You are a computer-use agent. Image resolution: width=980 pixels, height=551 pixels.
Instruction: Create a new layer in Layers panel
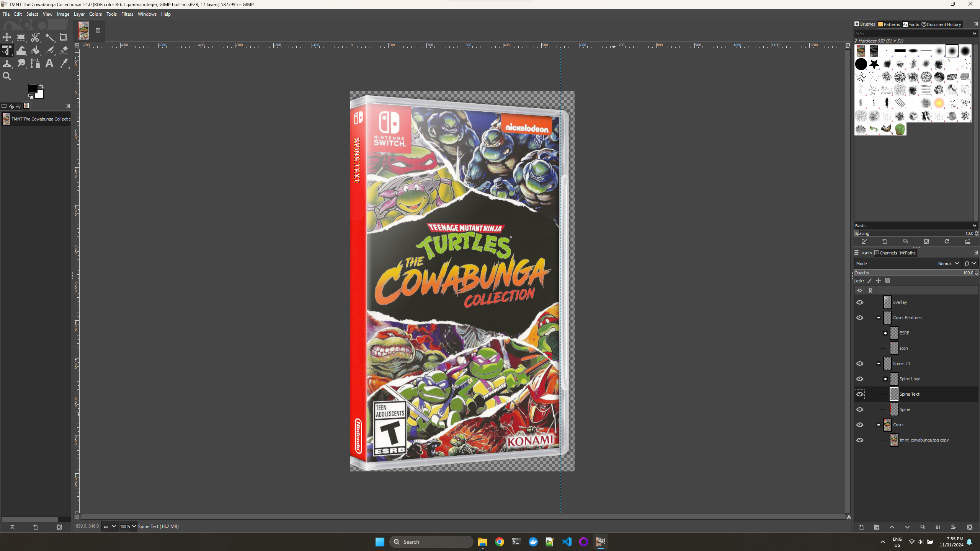(x=861, y=527)
